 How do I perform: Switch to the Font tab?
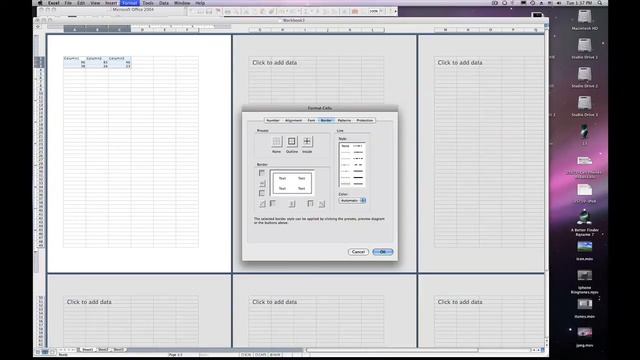[311, 120]
